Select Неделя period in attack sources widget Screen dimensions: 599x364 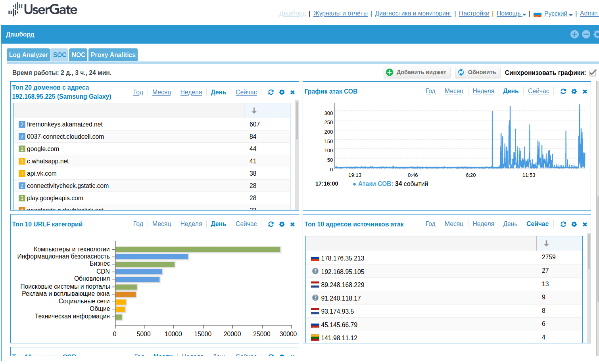(483, 224)
